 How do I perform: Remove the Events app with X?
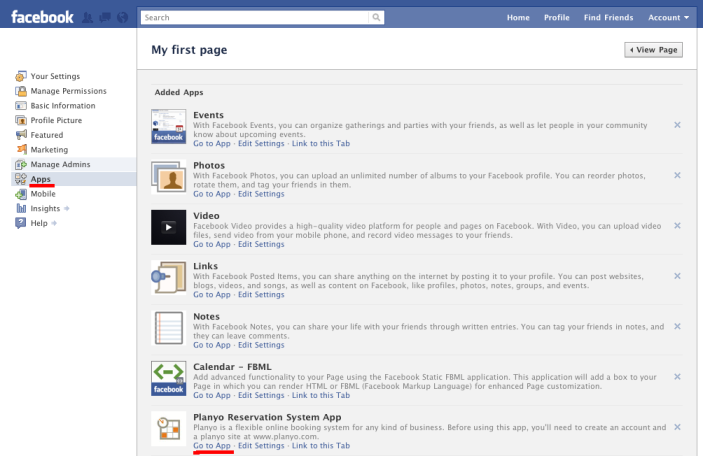pos(677,125)
